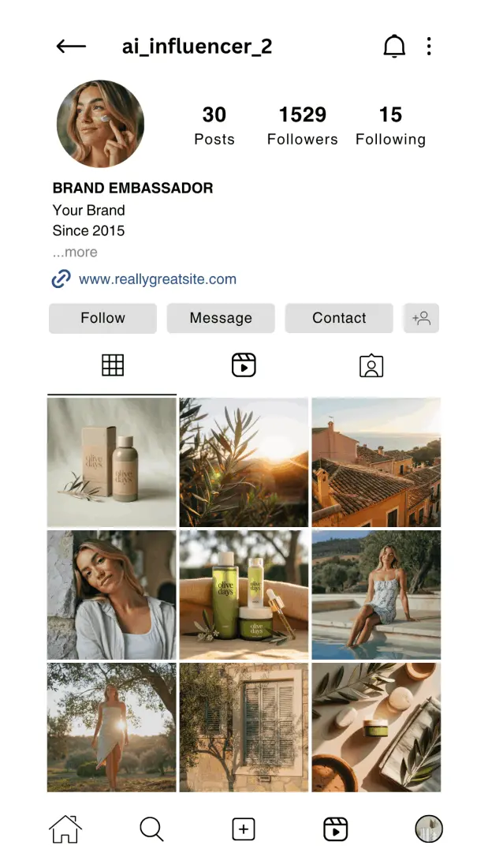Image resolution: width=488 pixels, height=868 pixels.
Task: Tap the notification bell icon
Action: 394,47
